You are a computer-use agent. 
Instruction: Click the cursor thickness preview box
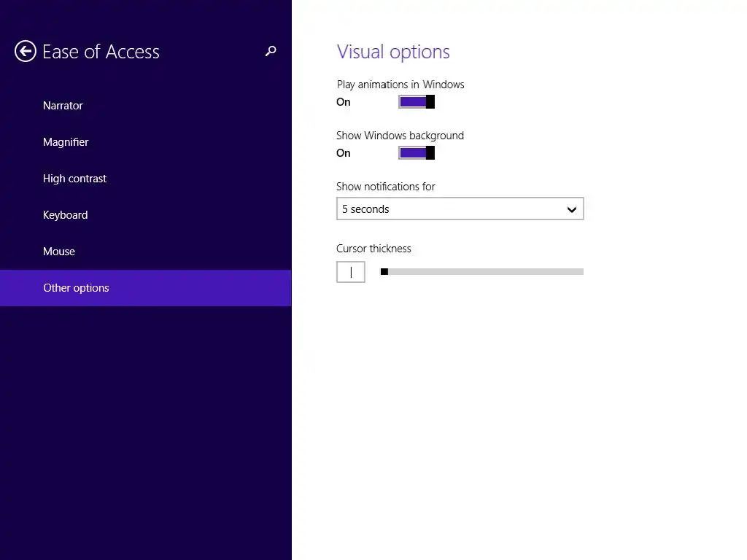pos(351,272)
